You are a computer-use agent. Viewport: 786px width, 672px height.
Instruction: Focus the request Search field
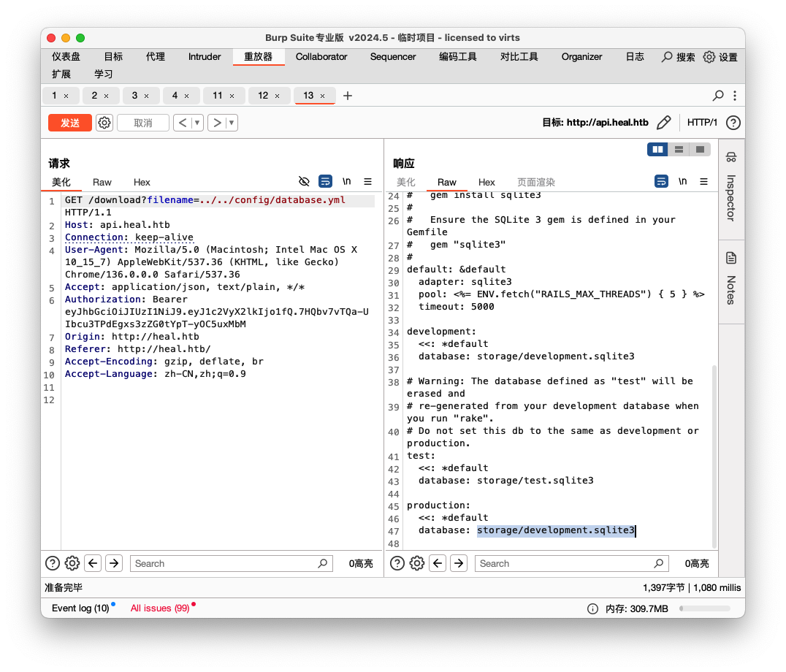(x=231, y=563)
